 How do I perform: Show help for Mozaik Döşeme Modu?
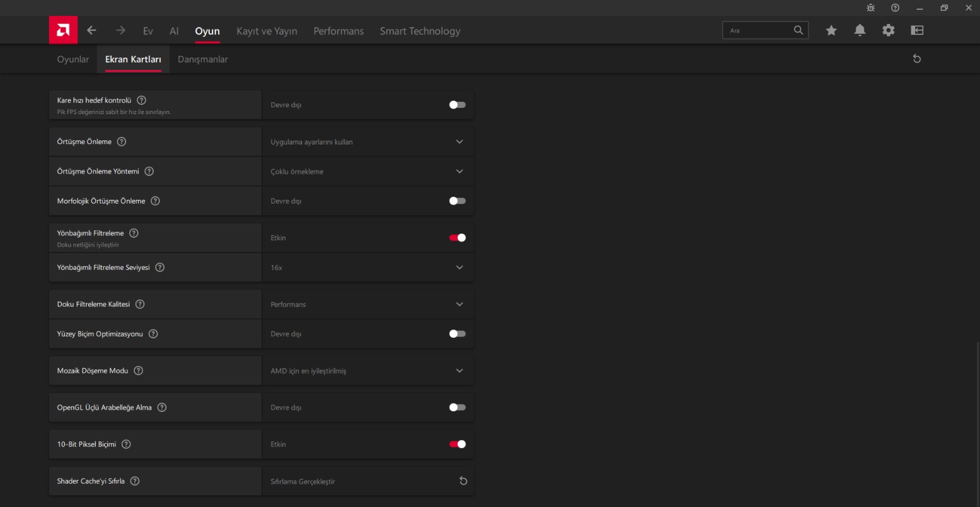[x=138, y=371]
